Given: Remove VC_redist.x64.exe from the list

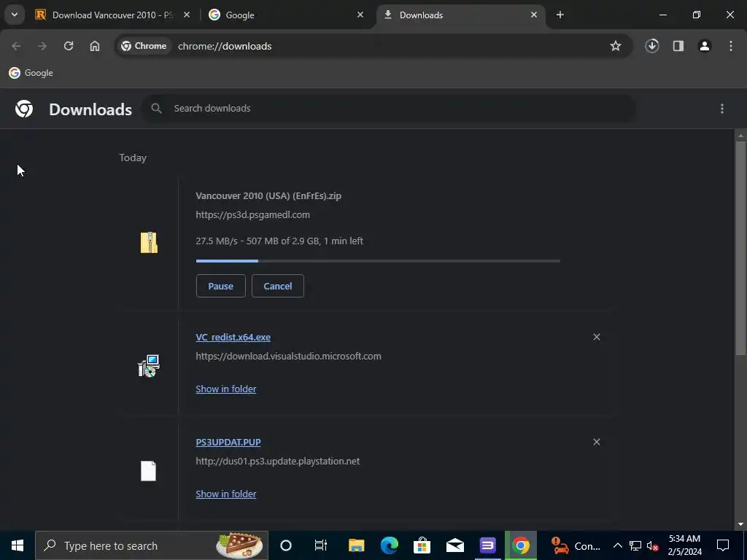Looking at the screenshot, I should [x=597, y=337].
